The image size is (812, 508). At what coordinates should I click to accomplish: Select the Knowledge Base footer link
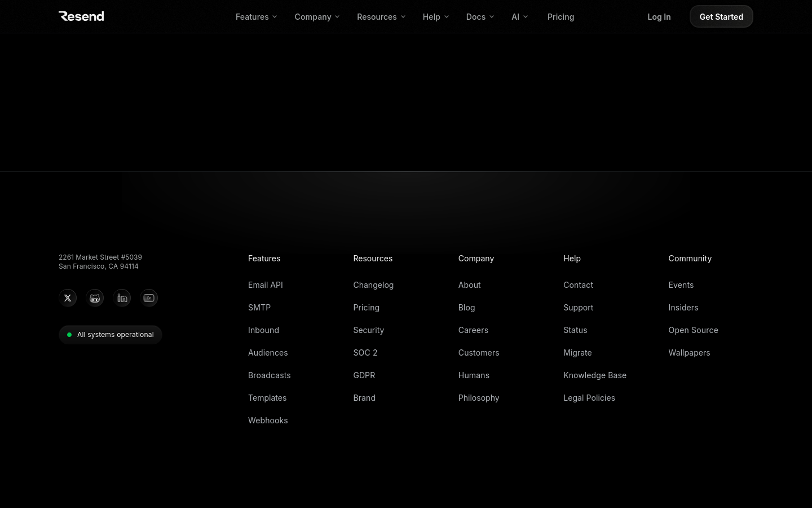coord(595,375)
